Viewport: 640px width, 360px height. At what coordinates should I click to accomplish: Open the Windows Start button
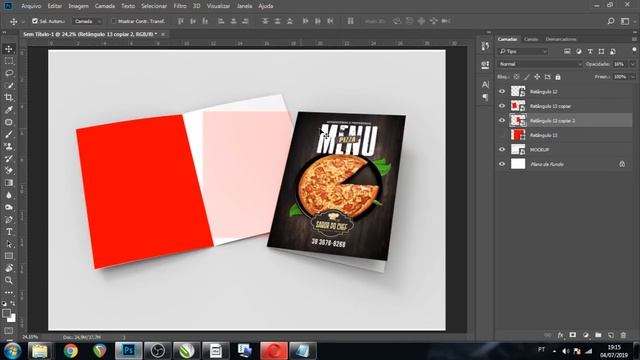point(12,351)
